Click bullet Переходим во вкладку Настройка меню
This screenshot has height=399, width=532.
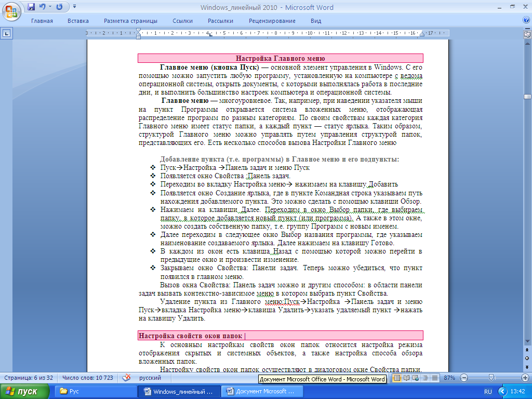coord(279,184)
